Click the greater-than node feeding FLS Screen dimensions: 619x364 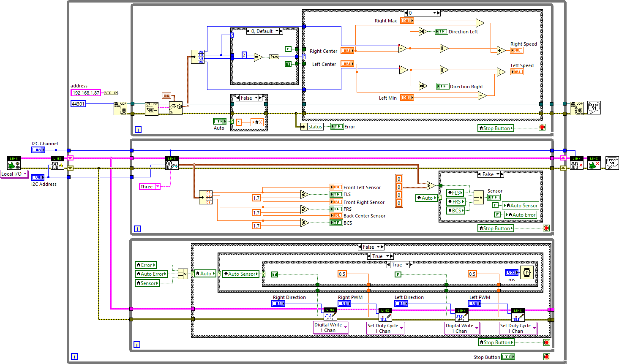point(305,194)
